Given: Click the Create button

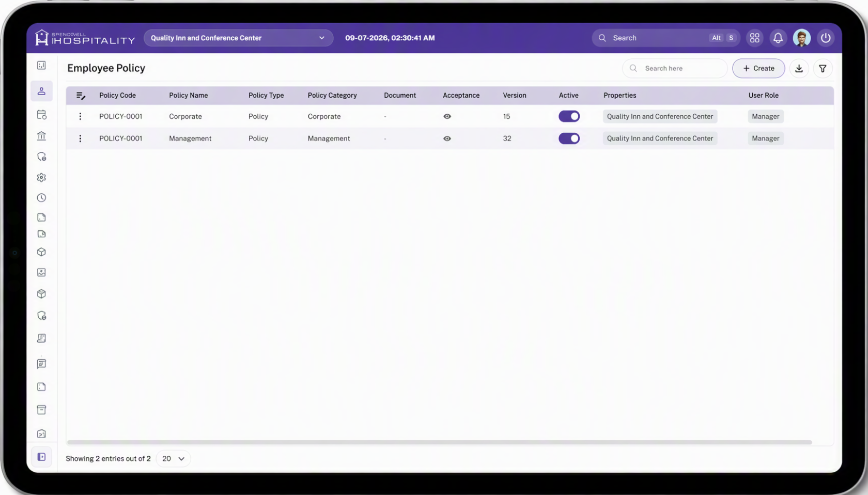Looking at the screenshot, I should (758, 68).
